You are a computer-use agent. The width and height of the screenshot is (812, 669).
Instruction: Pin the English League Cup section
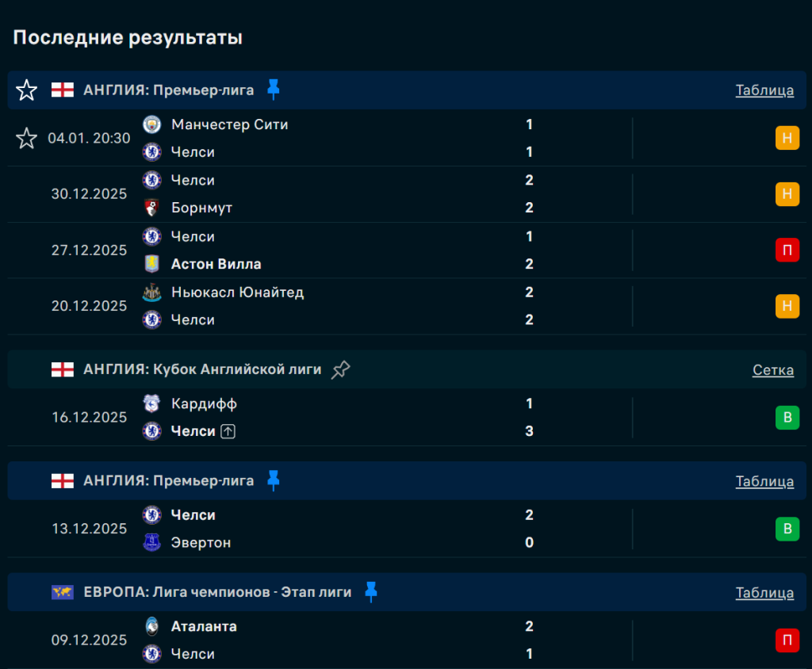click(340, 369)
